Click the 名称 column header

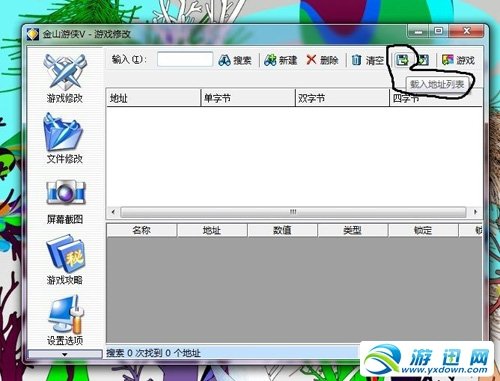pyautogui.click(x=142, y=230)
